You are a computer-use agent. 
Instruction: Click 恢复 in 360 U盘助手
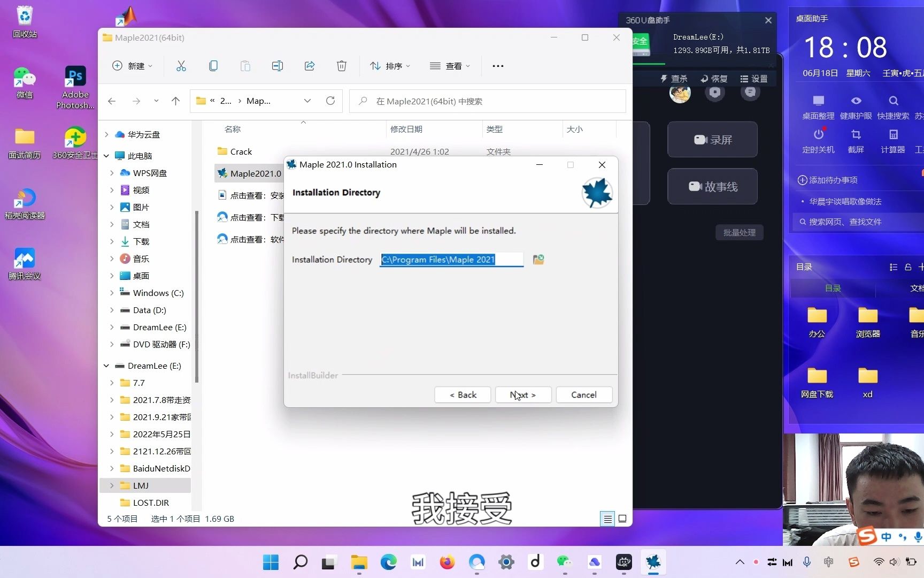714,79
